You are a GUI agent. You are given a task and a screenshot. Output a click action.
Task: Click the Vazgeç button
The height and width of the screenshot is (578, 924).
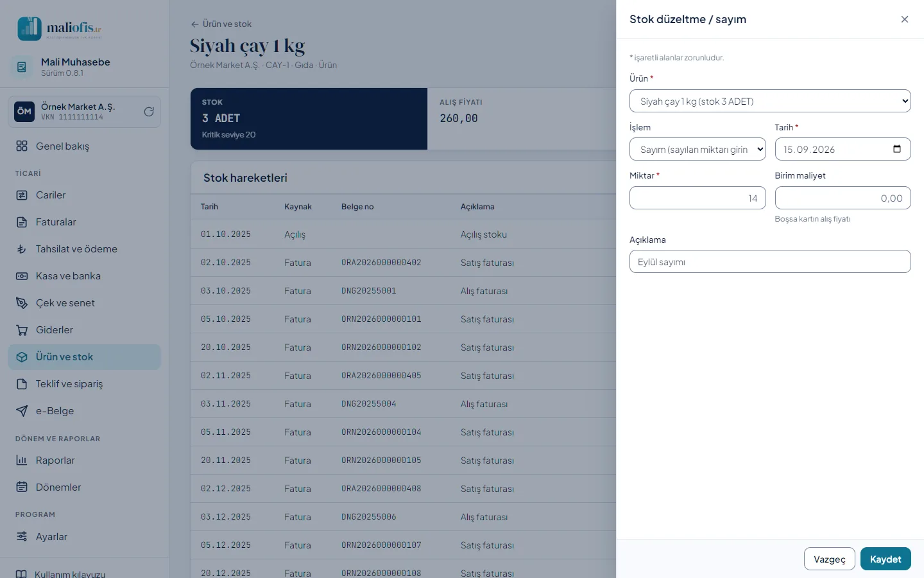point(830,559)
